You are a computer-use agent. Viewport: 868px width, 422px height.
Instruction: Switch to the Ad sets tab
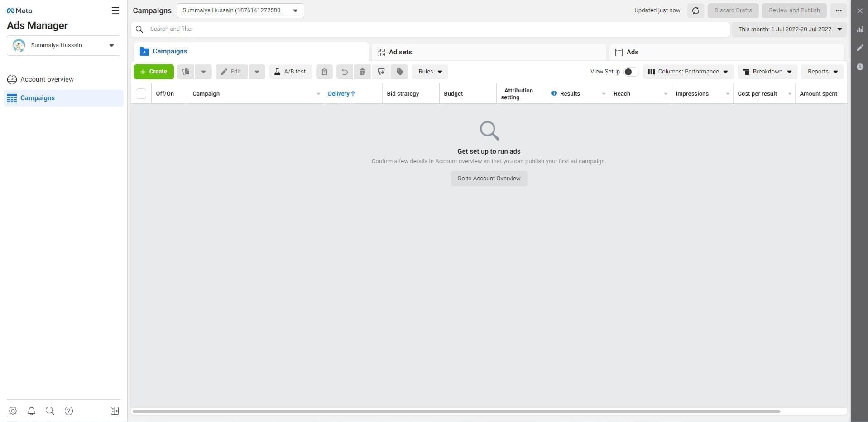coord(488,52)
